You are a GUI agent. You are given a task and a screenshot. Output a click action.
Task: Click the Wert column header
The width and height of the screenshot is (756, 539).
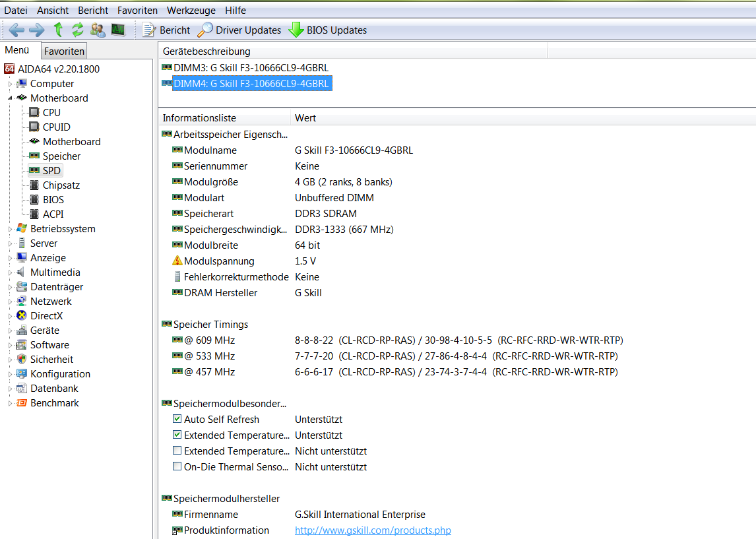tap(523, 117)
